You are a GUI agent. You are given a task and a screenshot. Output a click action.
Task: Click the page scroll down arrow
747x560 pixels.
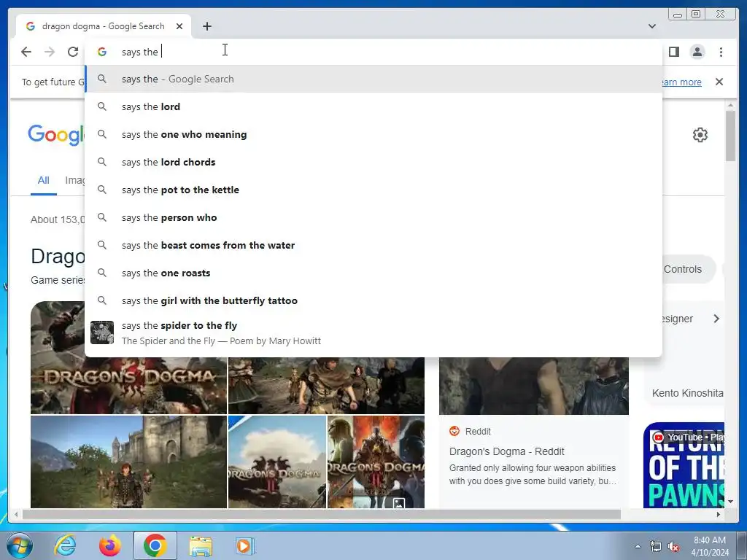730,502
